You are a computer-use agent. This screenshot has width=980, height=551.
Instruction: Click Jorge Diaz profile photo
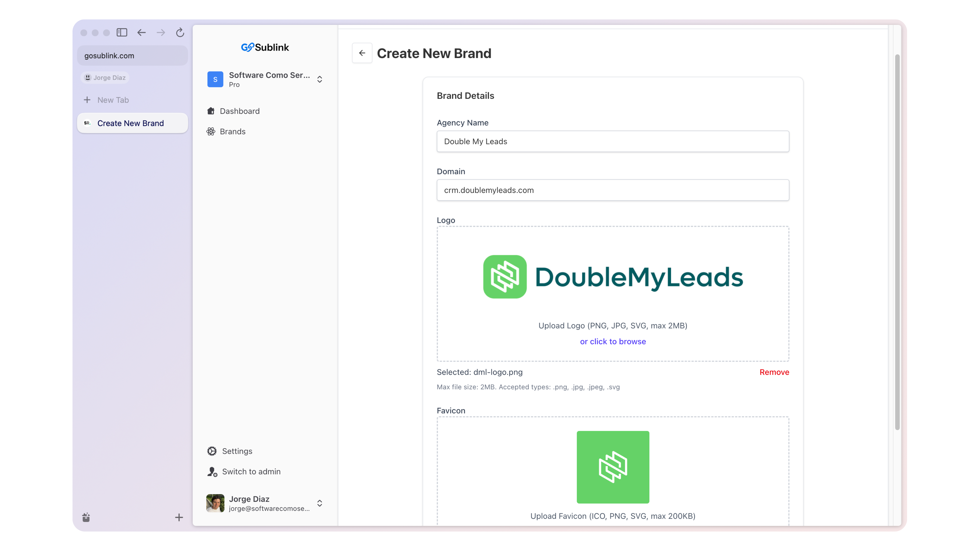tap(215, 503)
